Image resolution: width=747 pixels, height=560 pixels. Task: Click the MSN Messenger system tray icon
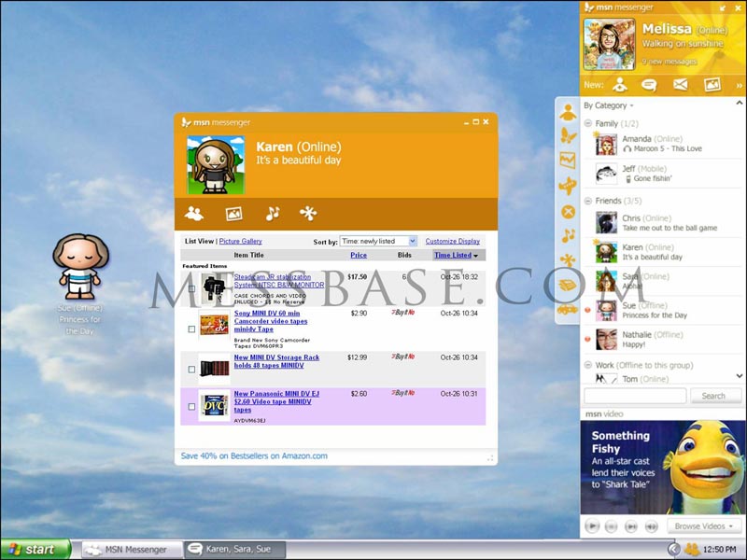692,550
